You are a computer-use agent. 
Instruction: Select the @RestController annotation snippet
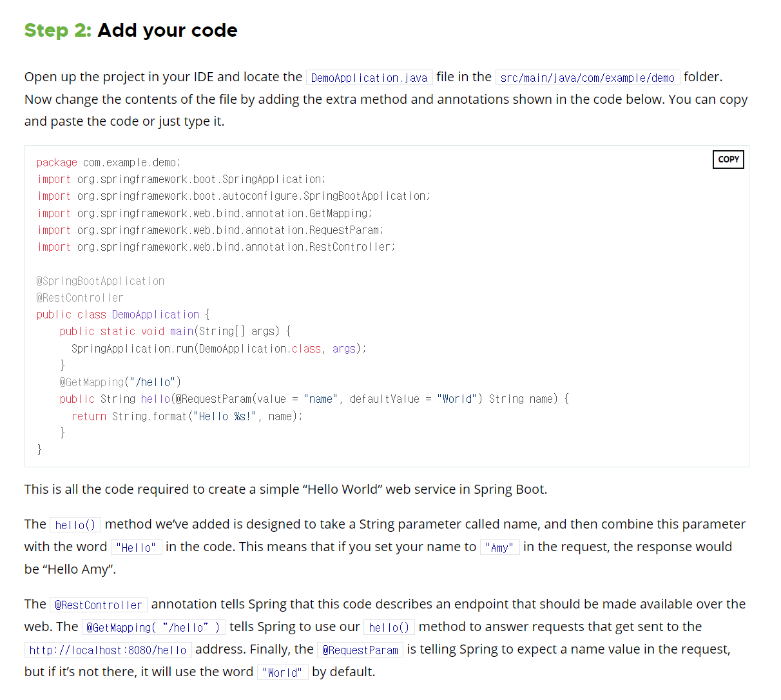point(98,605)
